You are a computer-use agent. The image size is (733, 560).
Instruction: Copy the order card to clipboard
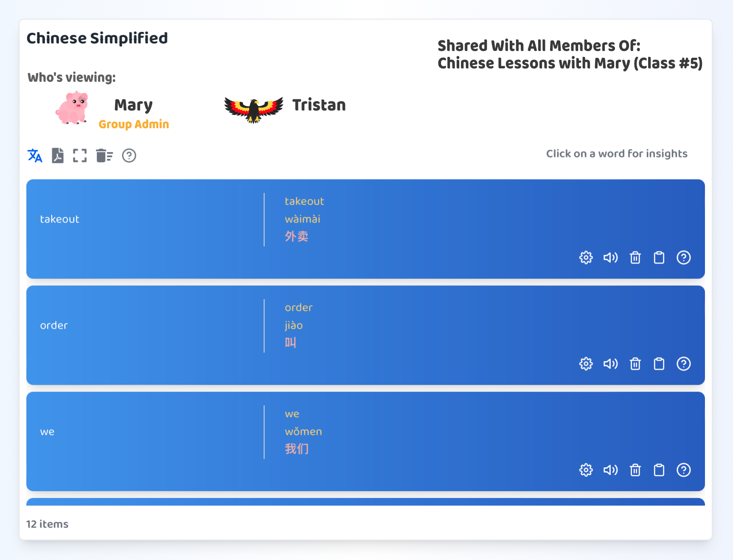[659, 364]
